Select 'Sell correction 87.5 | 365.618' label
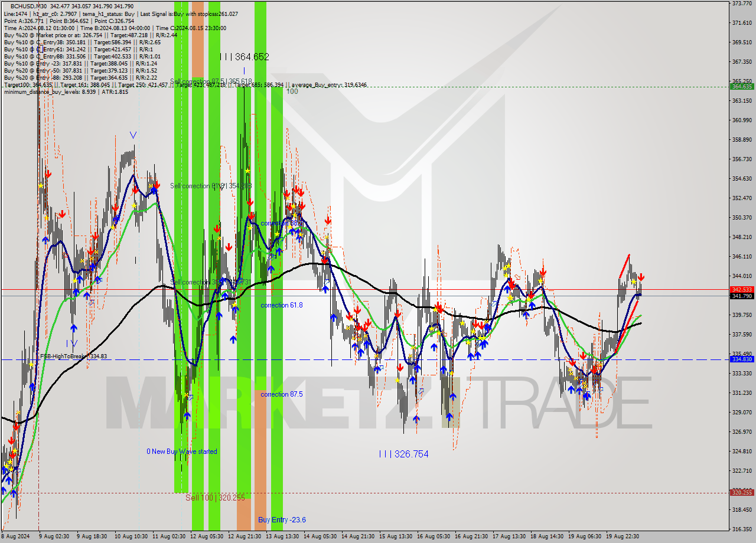This screenshot has height=543, width=756. [x=211, y=81]
